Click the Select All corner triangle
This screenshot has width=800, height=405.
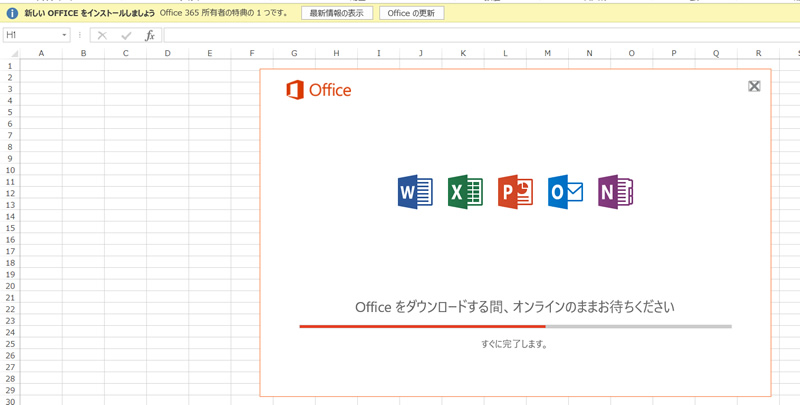pos(14,54)
